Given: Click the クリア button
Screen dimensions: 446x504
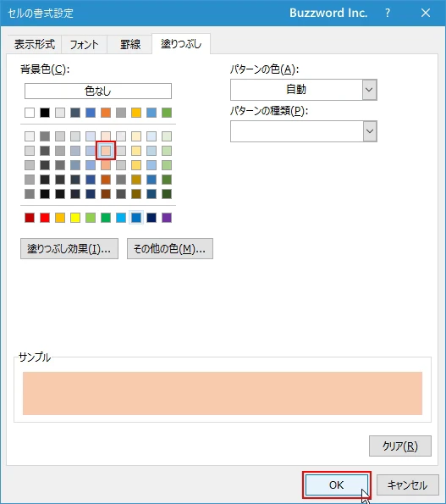Looking at the screenshot, I should 400,446.
